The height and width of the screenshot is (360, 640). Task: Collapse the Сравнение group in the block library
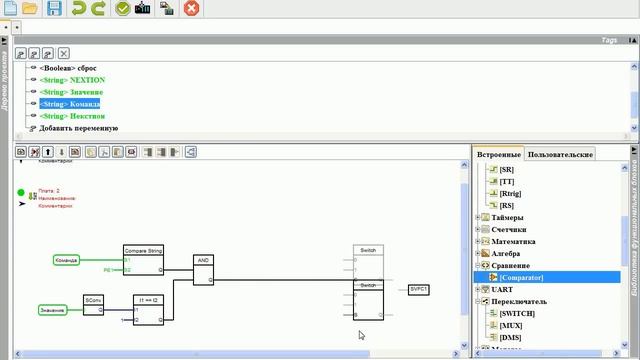click(x=478, y=266)
